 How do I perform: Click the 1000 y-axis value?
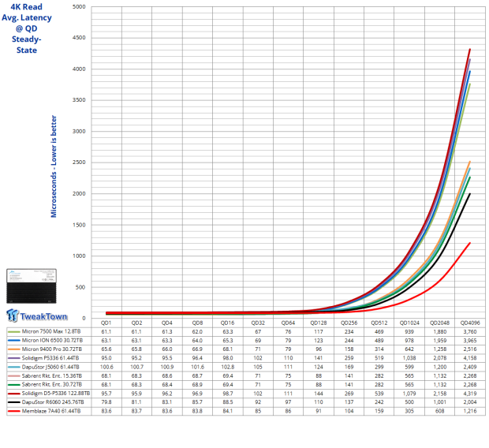pos(79,256)
